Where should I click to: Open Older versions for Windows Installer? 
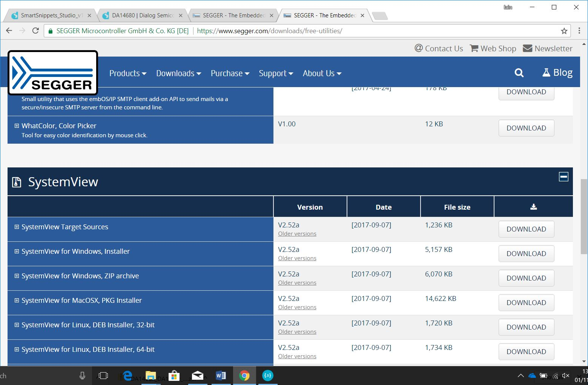coord(297,258)
